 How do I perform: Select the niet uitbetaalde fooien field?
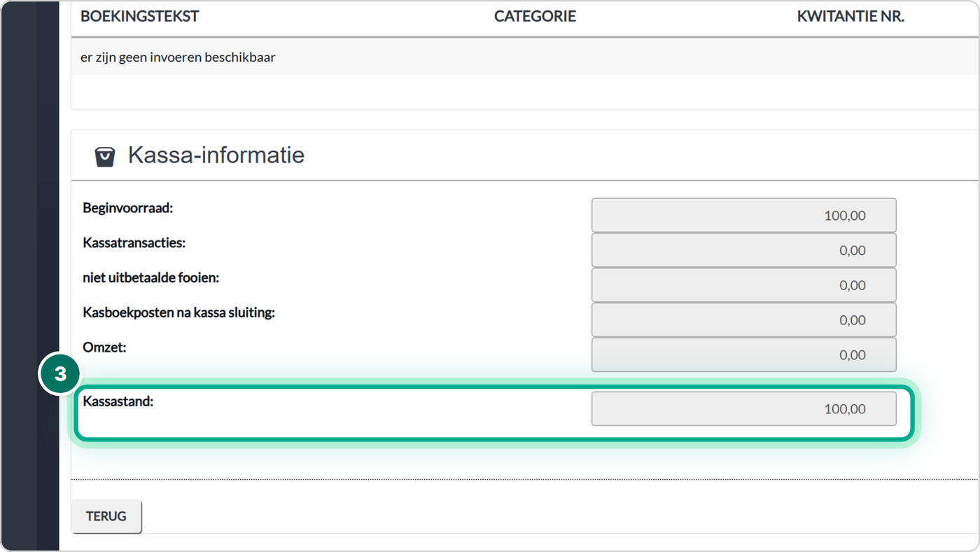pos(743,285)
